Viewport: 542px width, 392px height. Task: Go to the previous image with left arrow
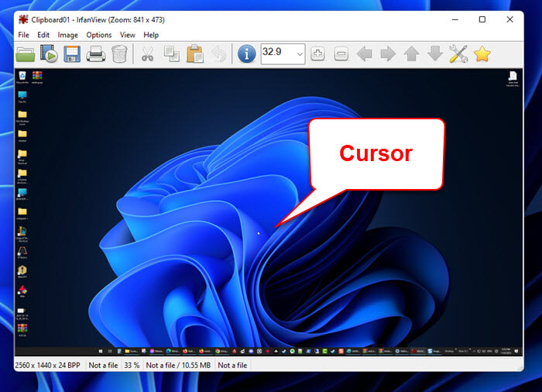365,54
